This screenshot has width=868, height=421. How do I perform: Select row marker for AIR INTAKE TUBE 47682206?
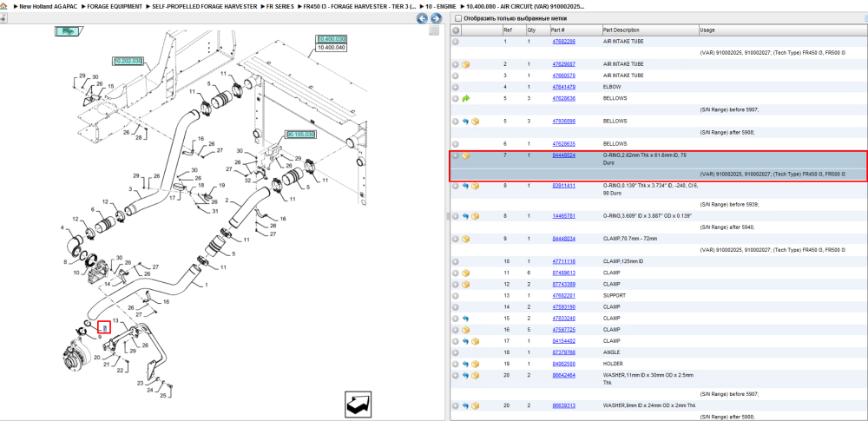pos(456,42)
